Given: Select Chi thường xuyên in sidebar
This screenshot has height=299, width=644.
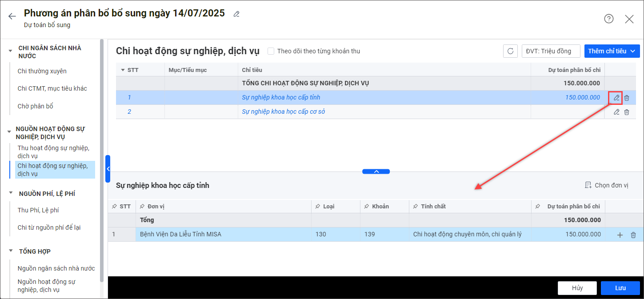Looking at the screenshot, I should pyautogui.click(x=42, y=71).
